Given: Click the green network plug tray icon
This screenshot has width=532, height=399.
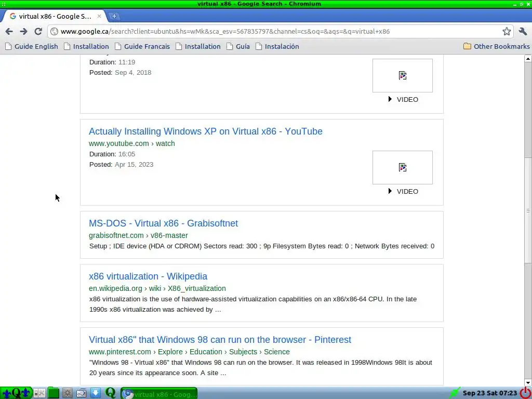Looking at the screenshot, I should [x=455, y=393].
